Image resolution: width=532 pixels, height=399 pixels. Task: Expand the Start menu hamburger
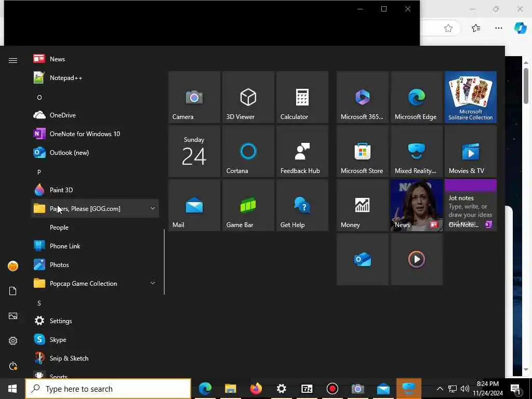click(x=13, y=60)
